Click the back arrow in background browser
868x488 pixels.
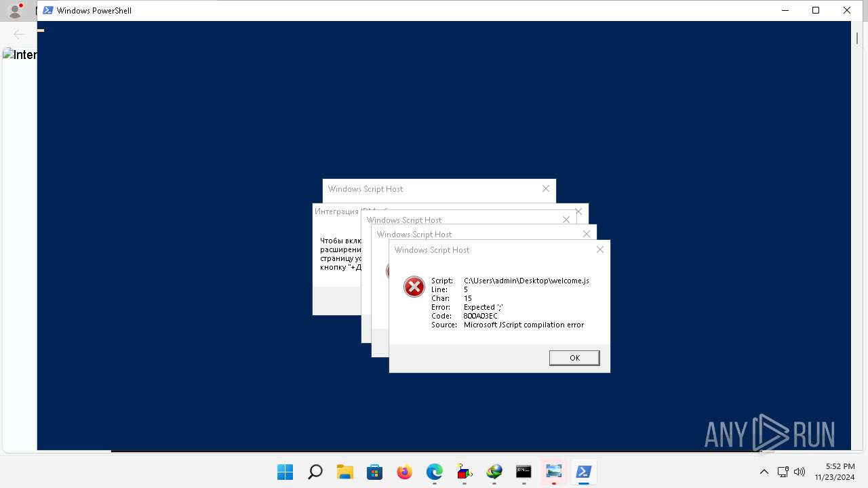(19, 34)
